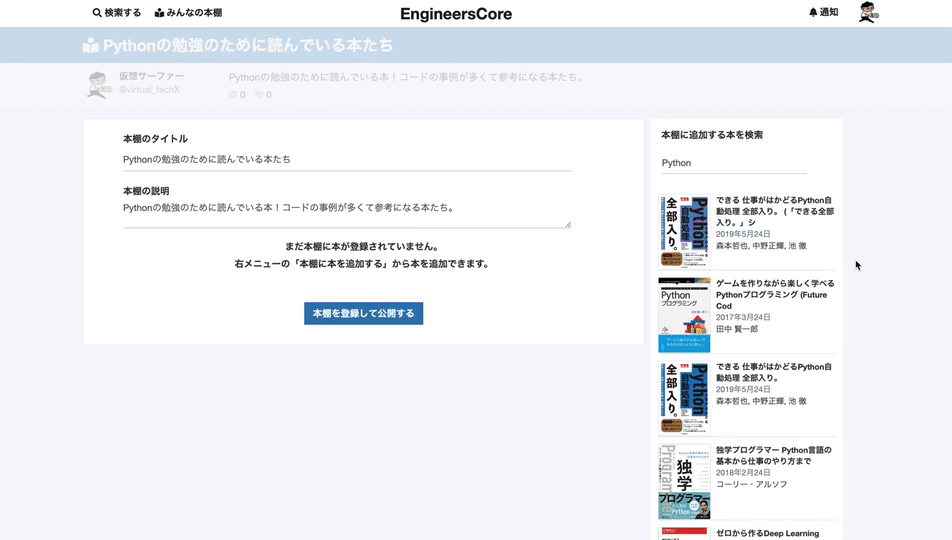Focus the 本棚のタイトル input field
This screenshot has width=952, height=540.
coord(347,160)
